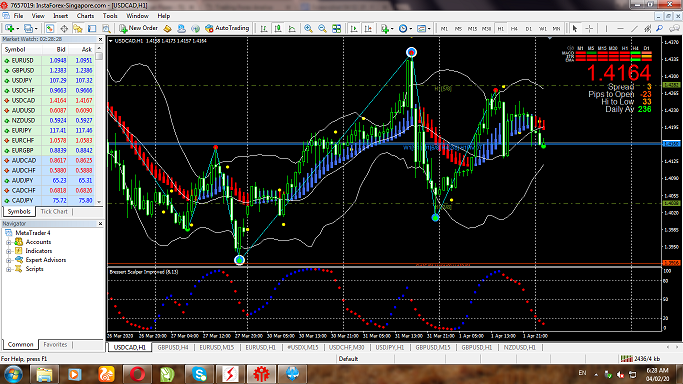Open the File Explorer taskbar icon
Viewport: 683px width, 384px height.
click(x=44, y=374)
